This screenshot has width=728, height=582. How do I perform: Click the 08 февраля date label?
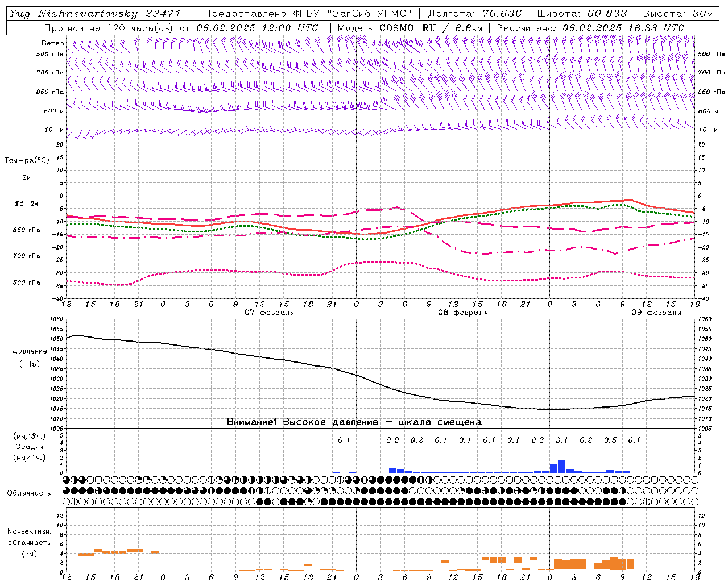click(463, 313)
